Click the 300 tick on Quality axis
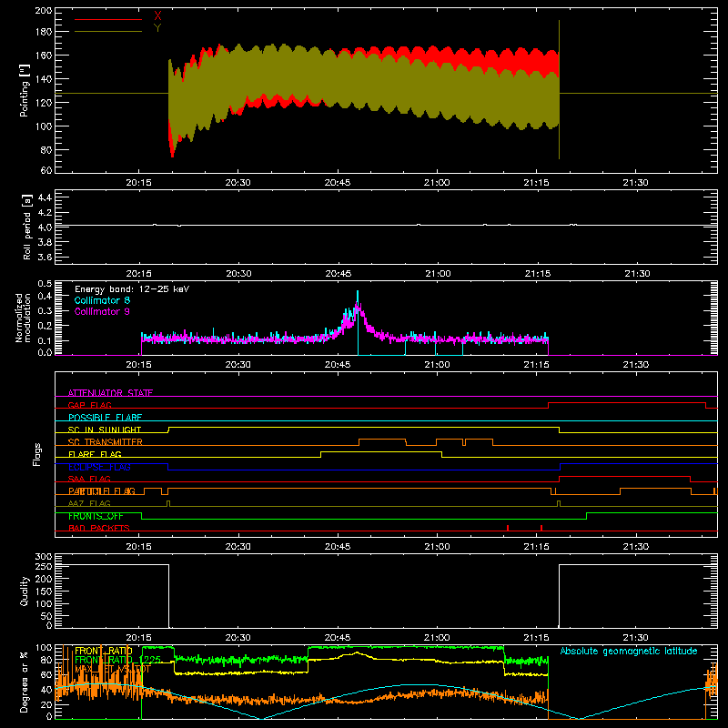Screen dimensions: 728x728 [43, 556]
